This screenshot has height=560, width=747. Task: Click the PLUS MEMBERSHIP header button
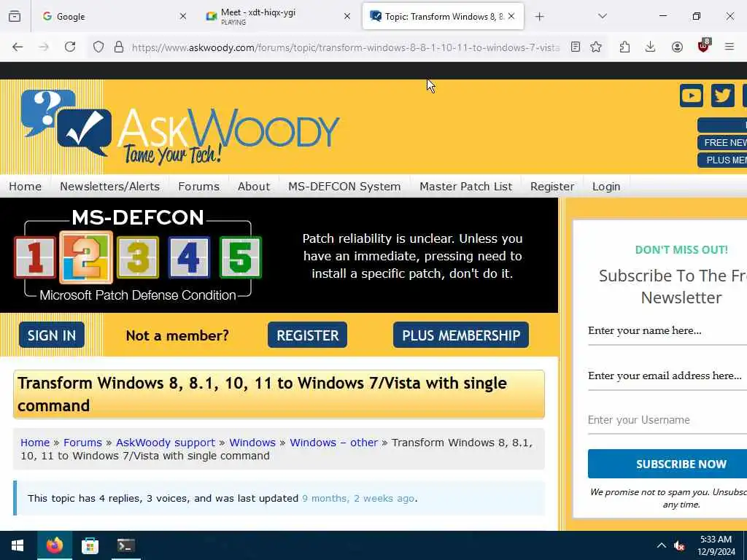tap(723, 160)
